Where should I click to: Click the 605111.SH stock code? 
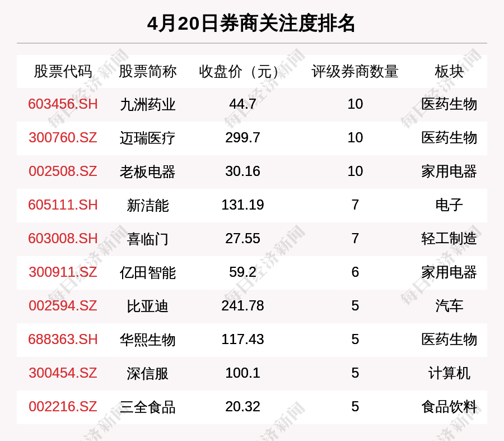click(63, 205)
